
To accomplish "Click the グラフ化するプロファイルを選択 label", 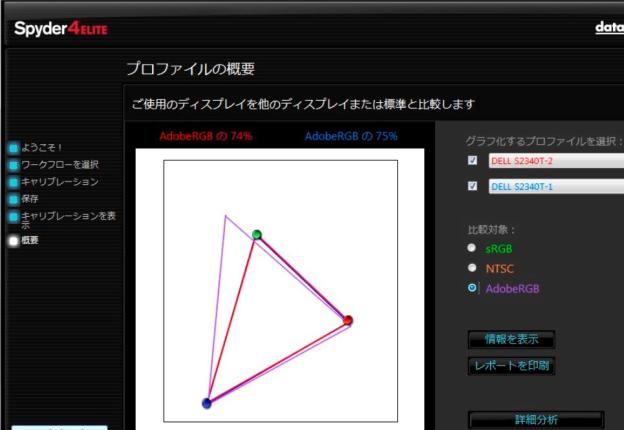I will click(x=544, y=141).
